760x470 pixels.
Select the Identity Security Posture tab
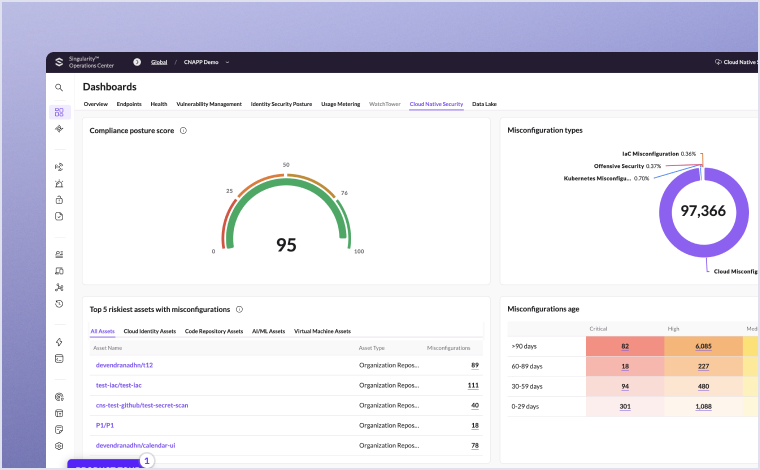coord(281,104)
